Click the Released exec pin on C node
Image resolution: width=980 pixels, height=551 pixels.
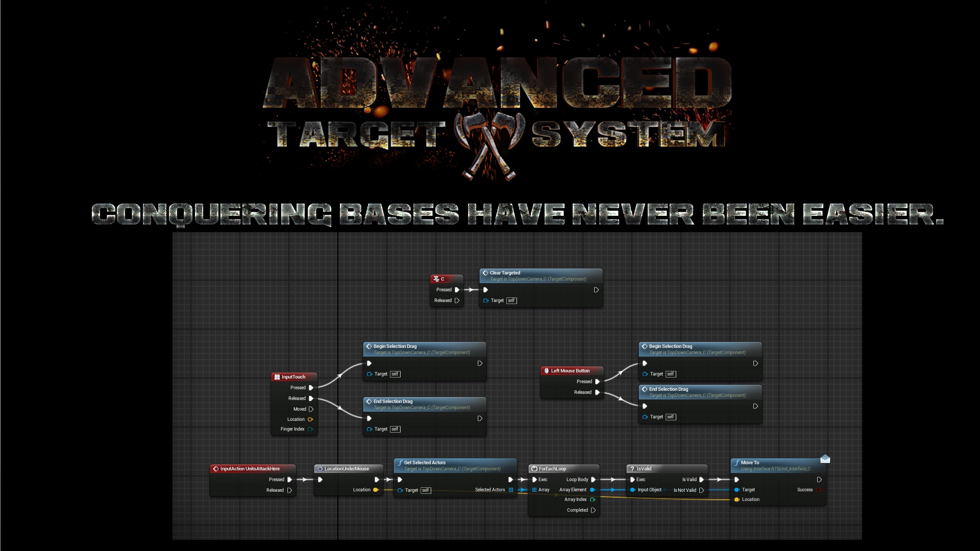point(457,300)
